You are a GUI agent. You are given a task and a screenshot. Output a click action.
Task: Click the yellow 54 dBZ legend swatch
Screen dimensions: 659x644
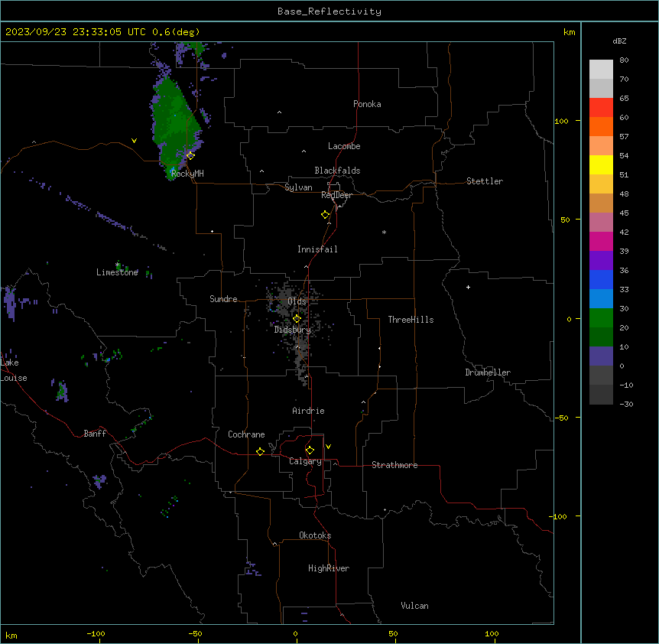601,164
